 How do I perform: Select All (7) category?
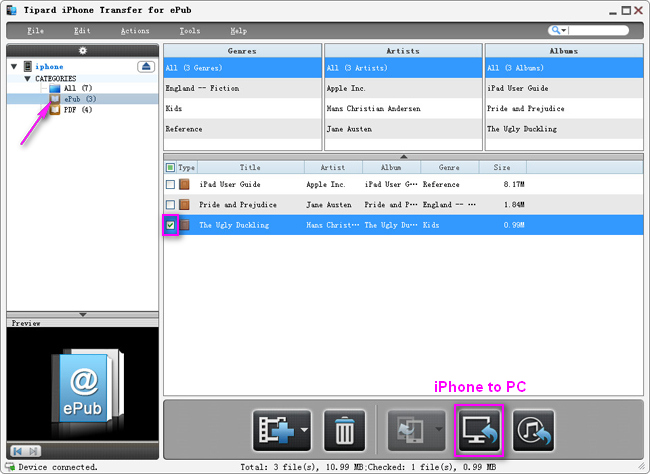(78, 88)
